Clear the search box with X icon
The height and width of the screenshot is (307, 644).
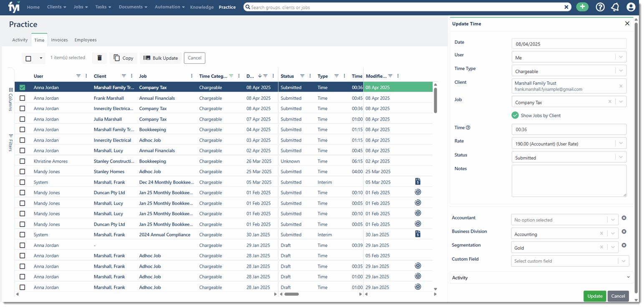(566, 7)
